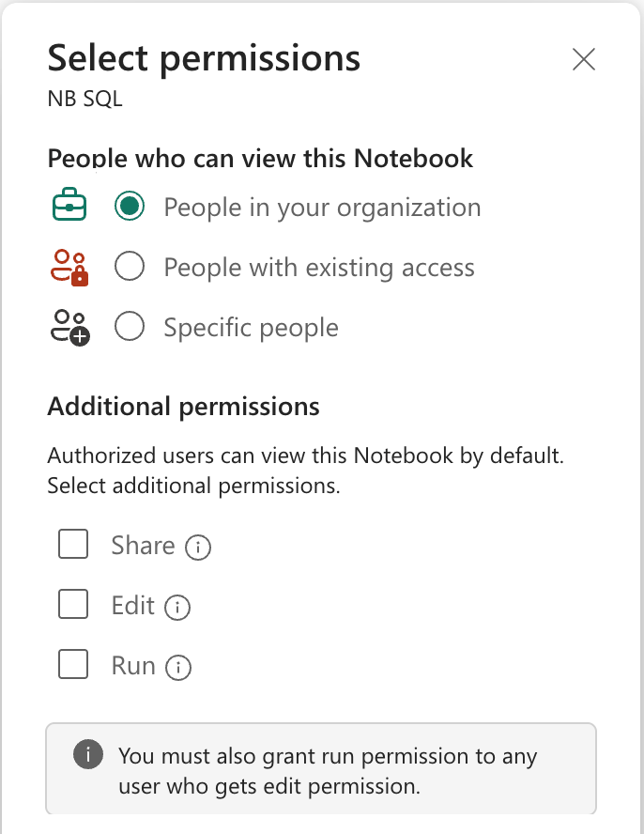Click the 'Specific people' label text
Screen dimensions: 644x834
pyautogui.click(x=251, y=328)
